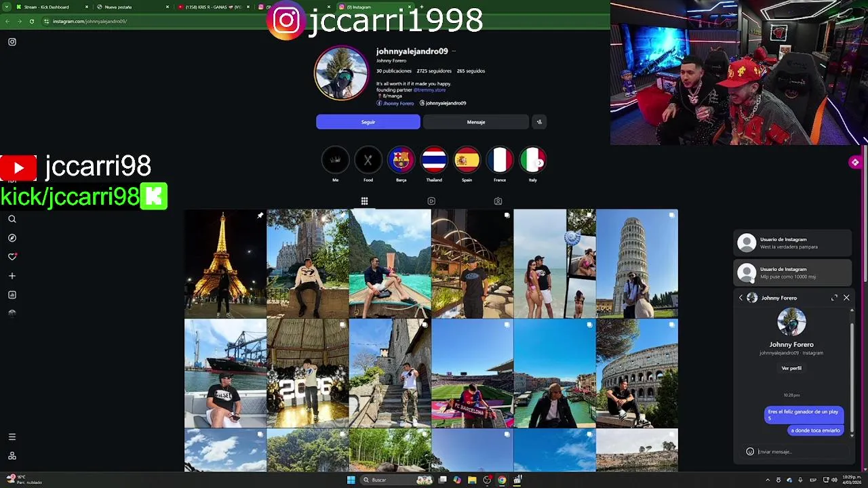The height and width of the screenshot is (488, 868).
Task: Open the Colosseum post
Action: (637, 373)
